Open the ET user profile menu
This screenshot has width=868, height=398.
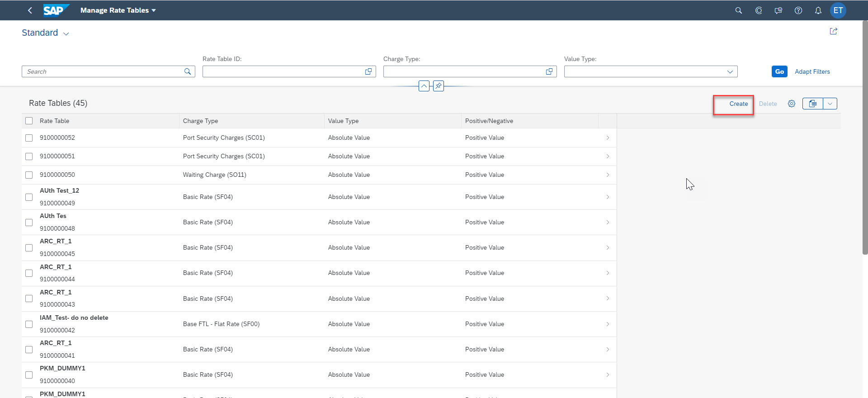[838, 10]
